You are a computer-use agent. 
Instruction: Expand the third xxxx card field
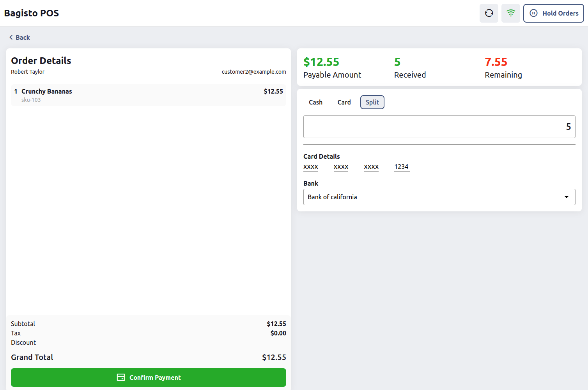(371, 167)
